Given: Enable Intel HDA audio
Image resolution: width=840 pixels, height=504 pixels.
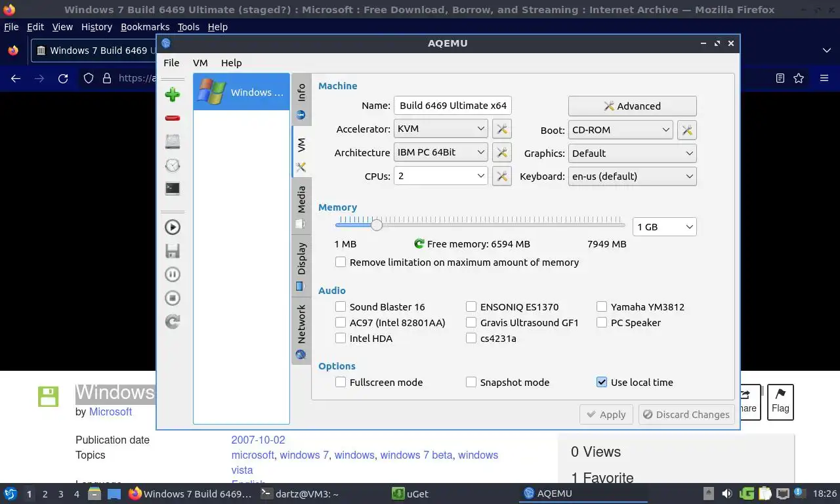Looking at the screenshot, I should [341, 338].
